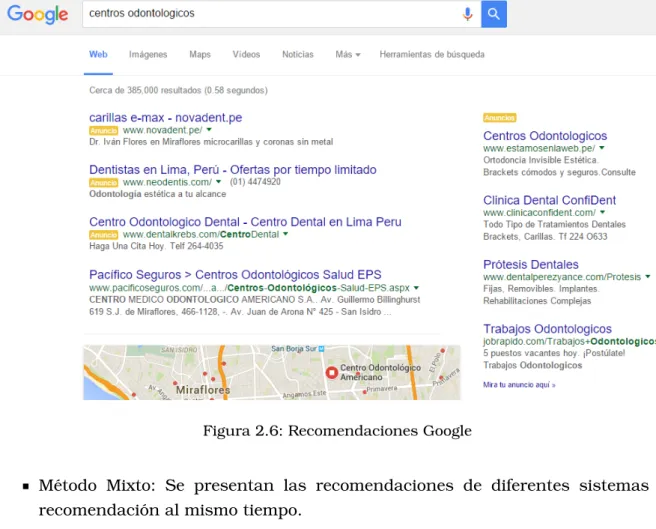Click 'Mira tu anuncio aquí' link
Viewport: 656px width, 529px height.
point(519,385)
